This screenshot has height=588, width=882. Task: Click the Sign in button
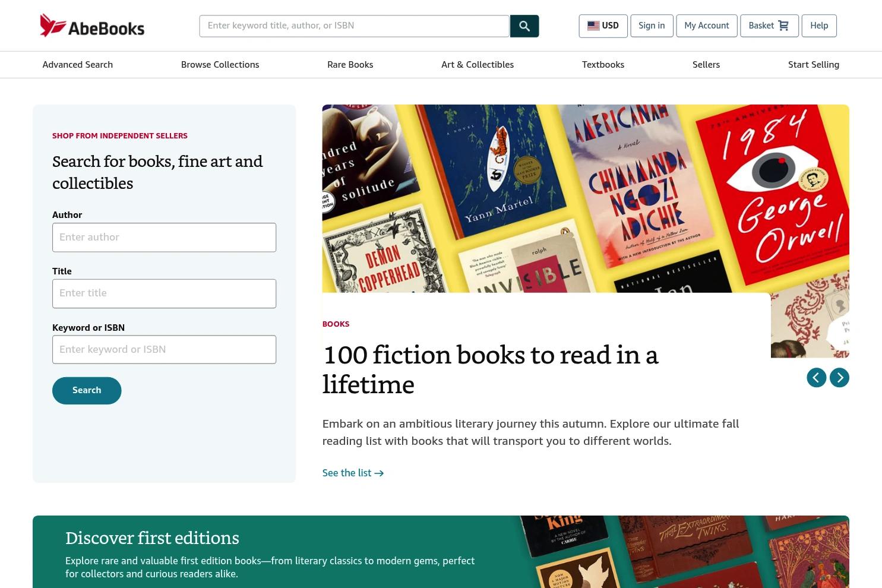click(x=652, y=26)
